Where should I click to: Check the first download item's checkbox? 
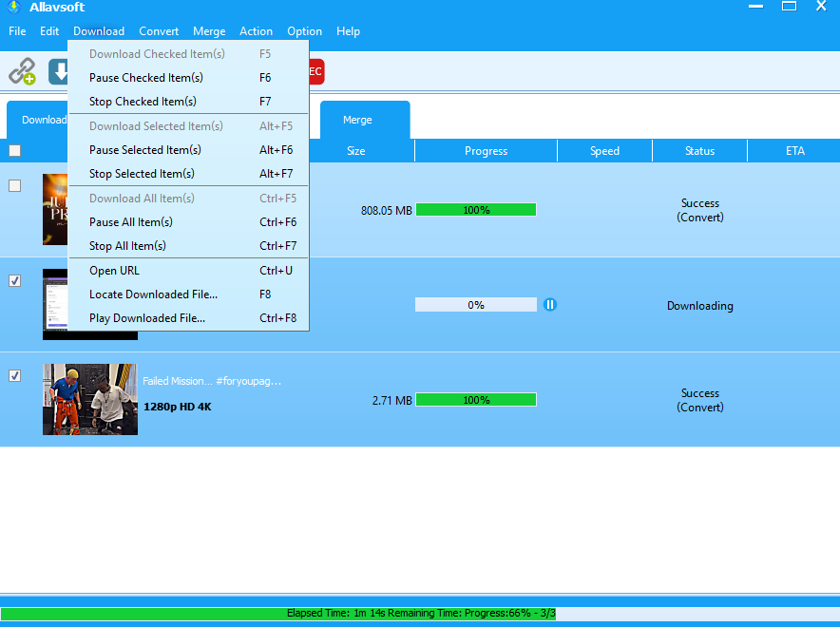tap(14, 186)
